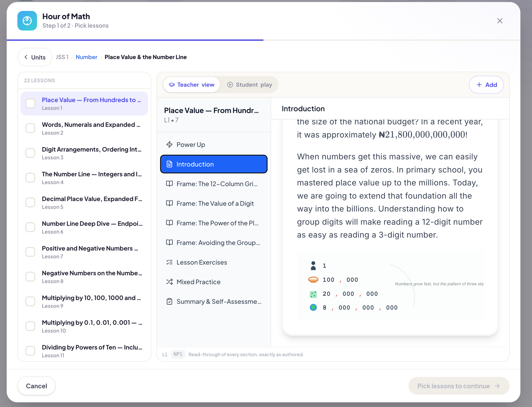Switch to the Teacher view tab
Viewport: 532px width, 407px height.
click(x=192, y=84)
